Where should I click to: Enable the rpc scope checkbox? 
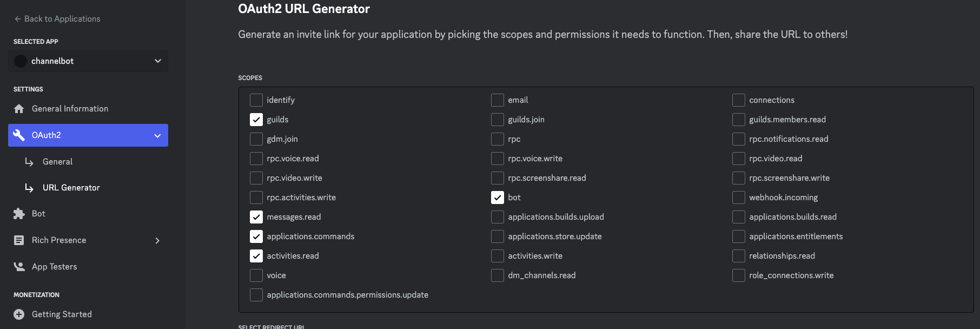[498, 139]
